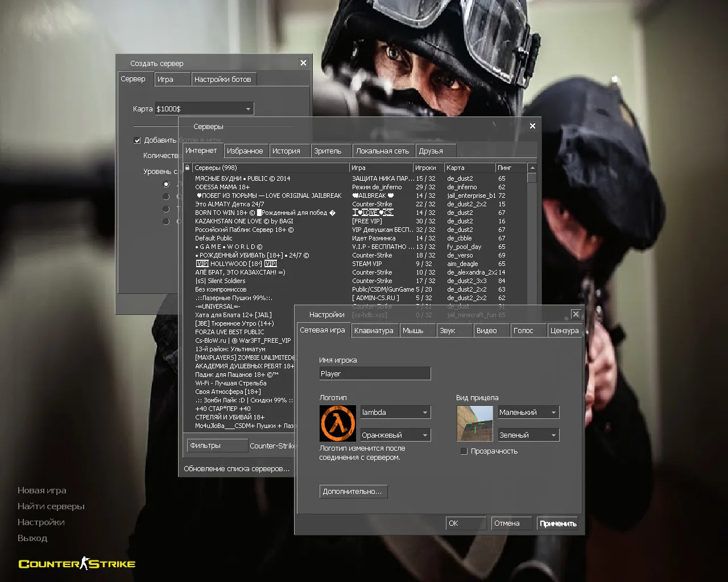The image size is (728, 582).
Task: Click the server list scrollbar up arrow
Action: click(x=531, y=168)
